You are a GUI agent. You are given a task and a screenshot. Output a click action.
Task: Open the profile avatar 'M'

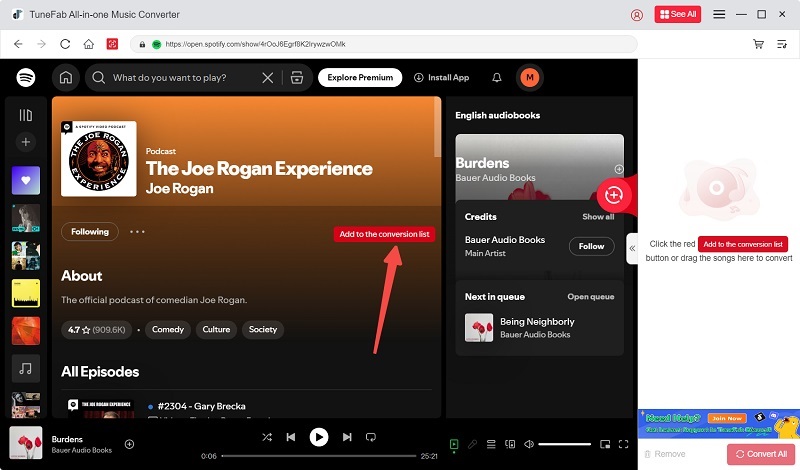click(530, 78)
